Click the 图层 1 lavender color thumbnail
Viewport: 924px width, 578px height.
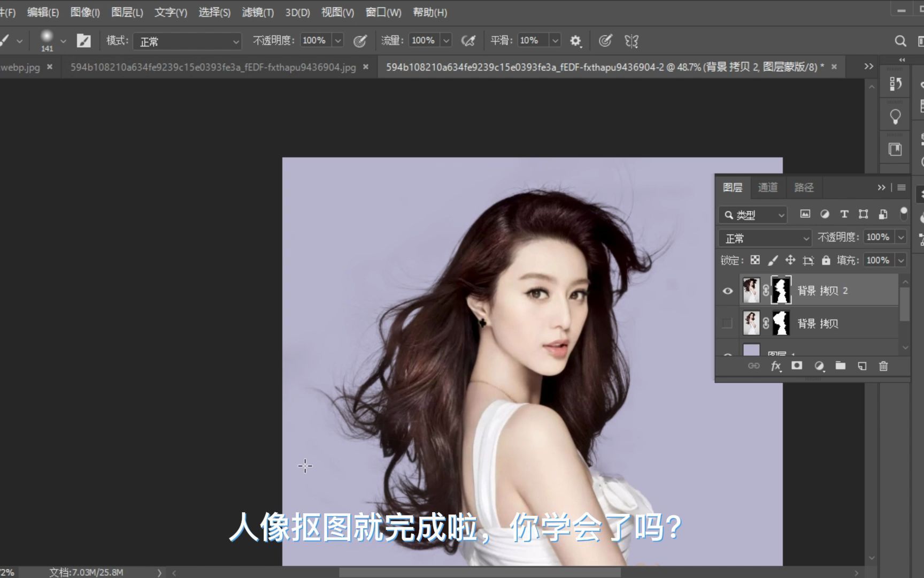coord(752,350)
